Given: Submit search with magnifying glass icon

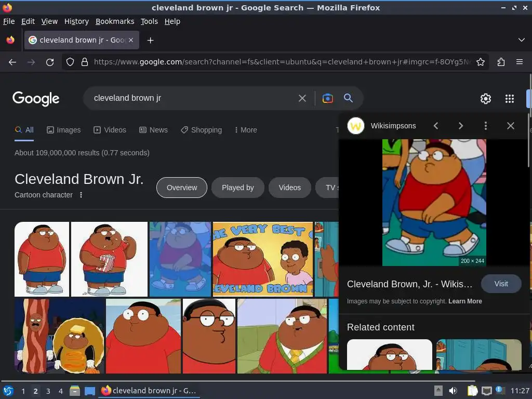Looking at the screenshot, I should click(348, 98).
